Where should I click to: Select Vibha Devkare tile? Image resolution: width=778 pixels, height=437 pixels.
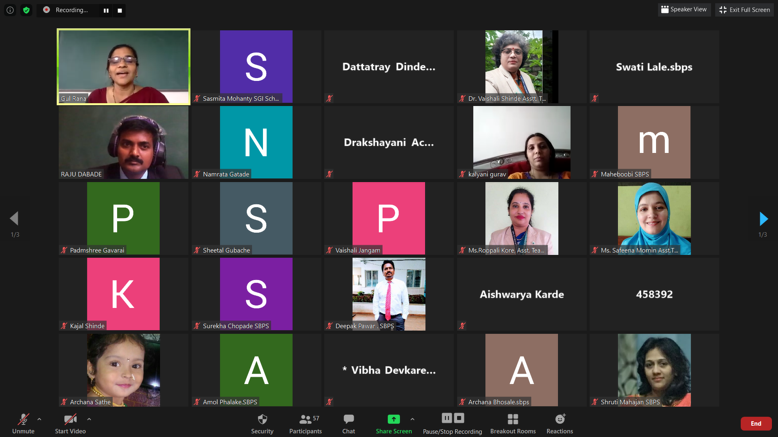389,370
